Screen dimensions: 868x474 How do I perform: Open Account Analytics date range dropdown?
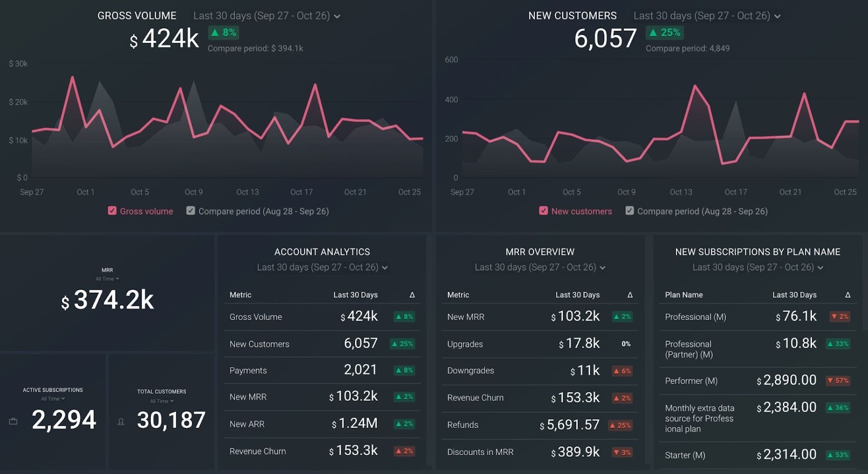(322, 267)
